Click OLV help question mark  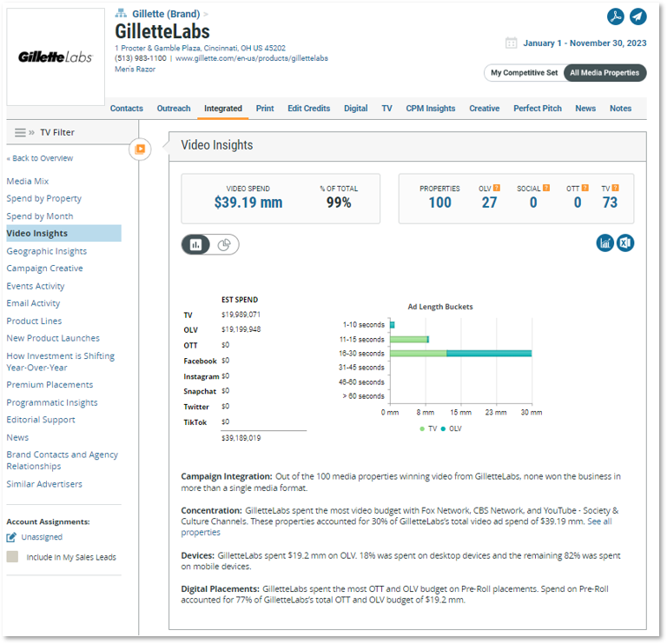pos(497,188)
